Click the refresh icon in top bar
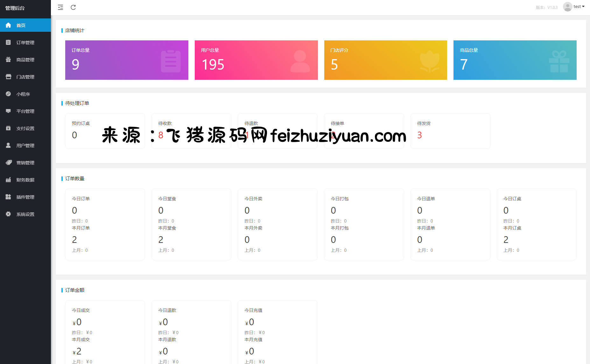 [x=73, y=7]
